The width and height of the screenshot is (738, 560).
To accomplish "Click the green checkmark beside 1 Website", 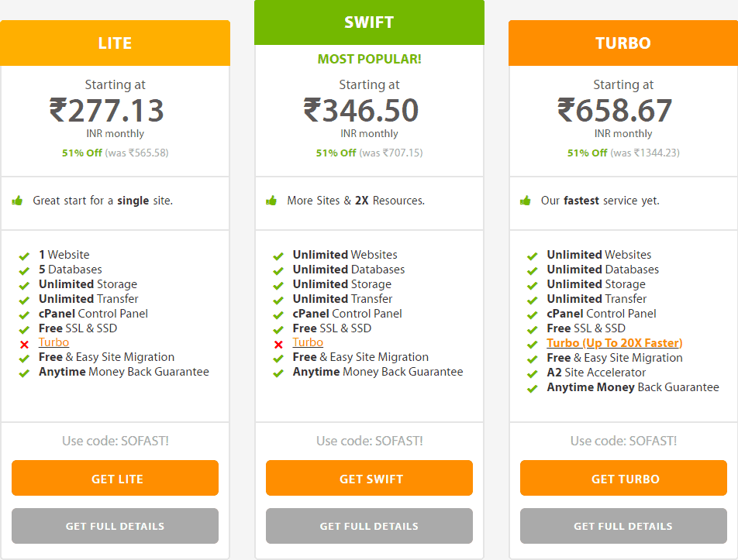I will pos(24,256).
